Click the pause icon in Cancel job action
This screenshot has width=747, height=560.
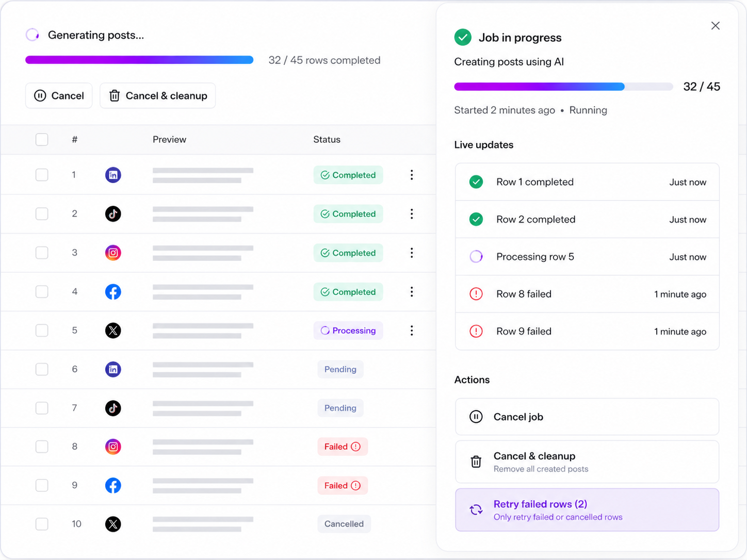pyautogui.click(x=476, y=417)
